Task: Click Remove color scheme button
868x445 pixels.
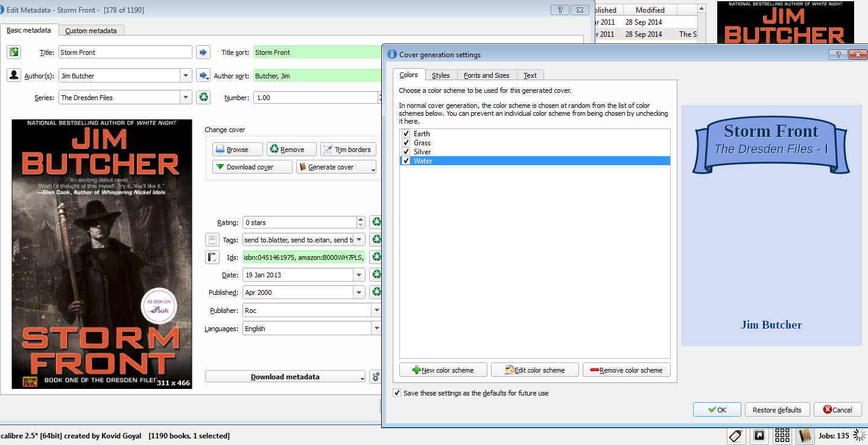Action: (x=627, y=370)
